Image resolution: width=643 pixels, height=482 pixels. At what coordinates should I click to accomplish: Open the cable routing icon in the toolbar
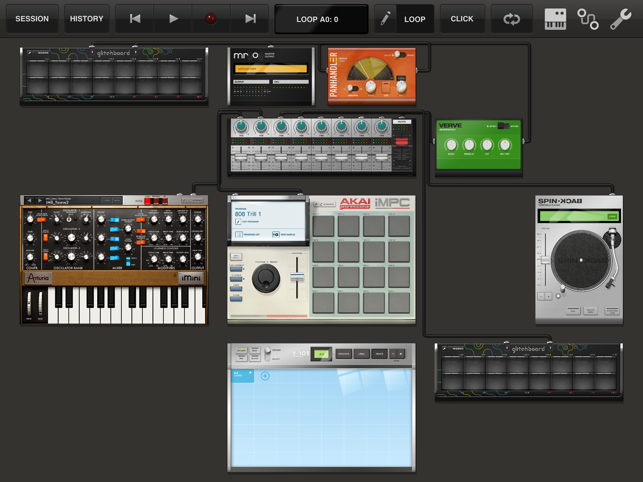588,19
